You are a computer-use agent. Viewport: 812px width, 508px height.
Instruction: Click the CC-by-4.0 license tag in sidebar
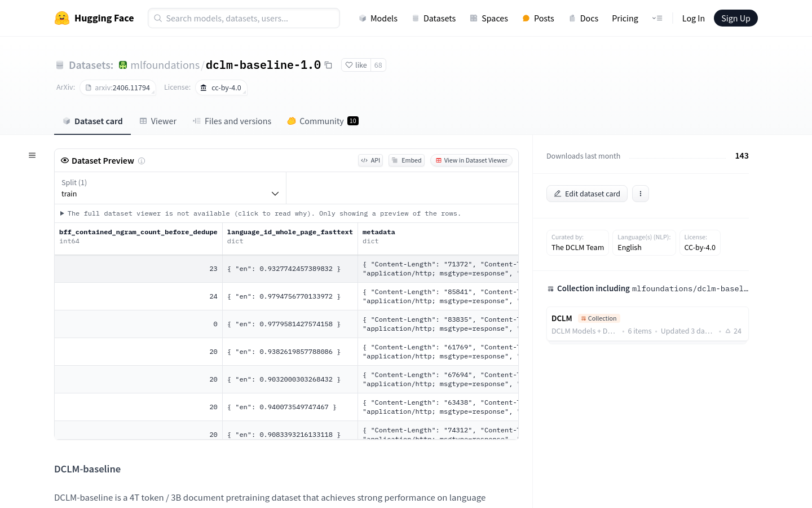(700, 243)
